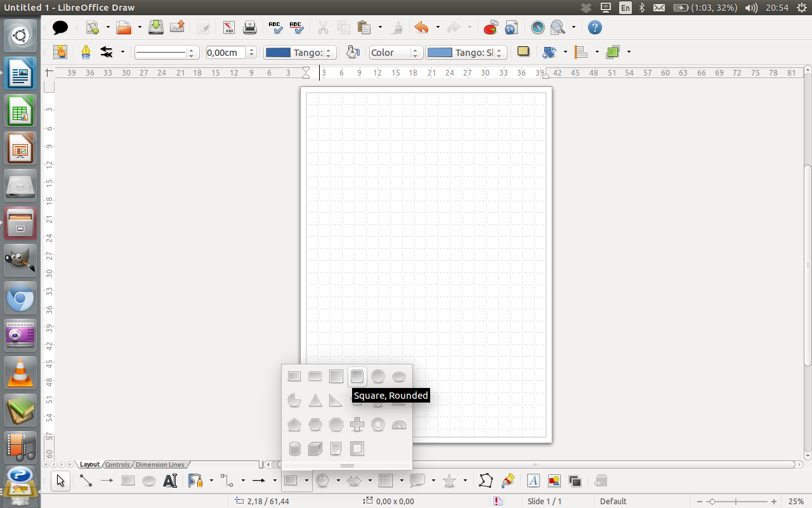Click the 25% zoom level
Image resolution: width=812 pixels, height=508 pixels.
pyautogui.click(x=796, y=502)
